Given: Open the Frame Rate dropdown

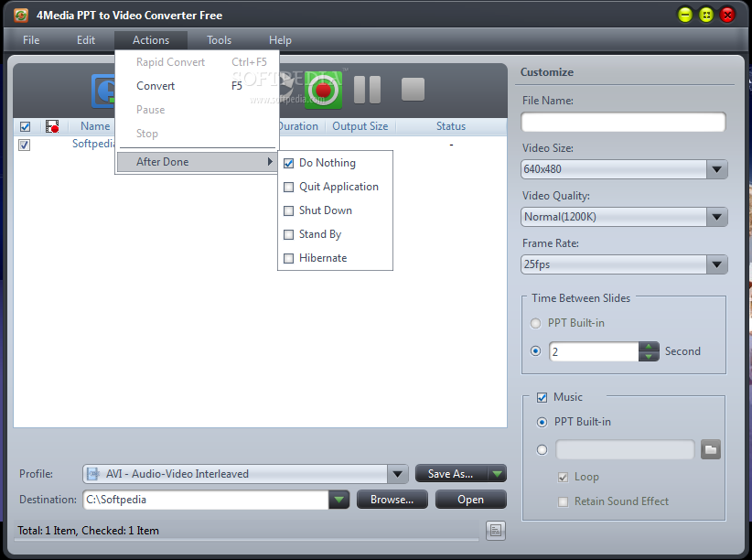Looking at the screenshot, I should [x=716, y=264].
